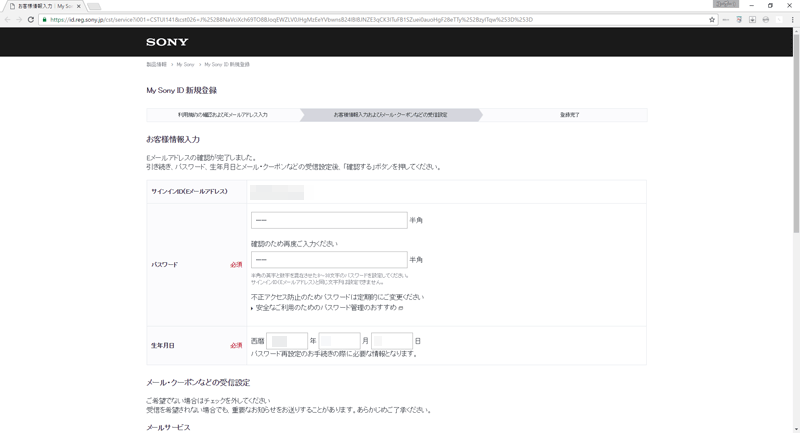Click the My Sony ID 新規登録 breadcrumb
Screen dimensions: 800x433
[227, 64]
